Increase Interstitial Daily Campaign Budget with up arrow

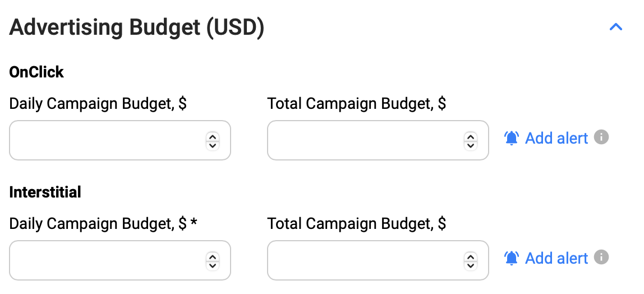tap(212, 256)
